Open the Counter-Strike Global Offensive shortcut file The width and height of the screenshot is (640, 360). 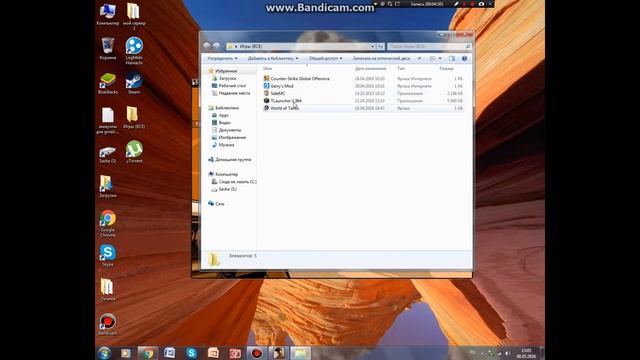(x=297, y=78)
